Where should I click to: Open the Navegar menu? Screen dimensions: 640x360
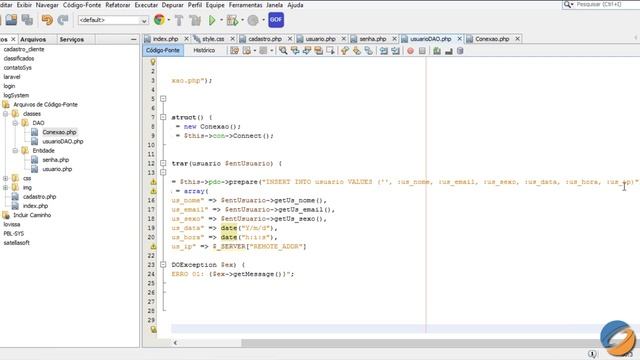coord(47,5)
